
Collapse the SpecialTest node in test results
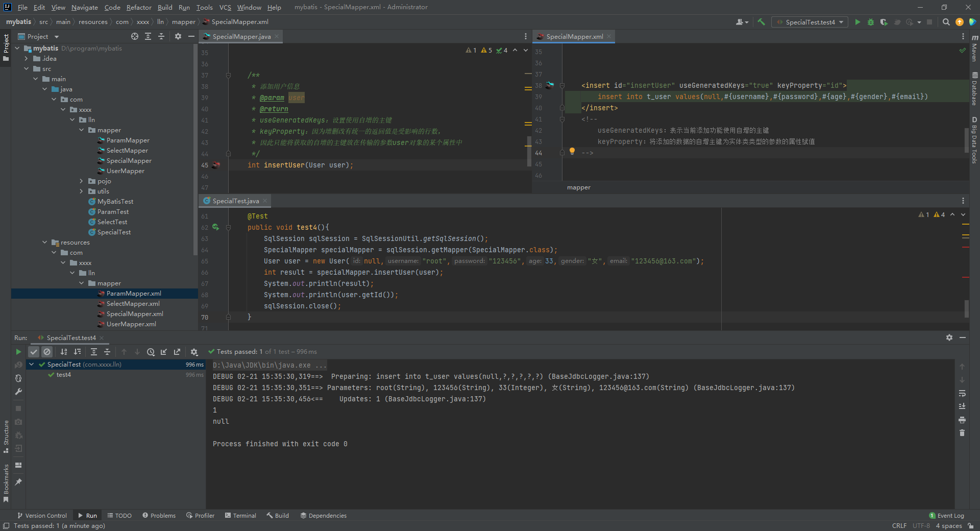[x=32, y=365]
